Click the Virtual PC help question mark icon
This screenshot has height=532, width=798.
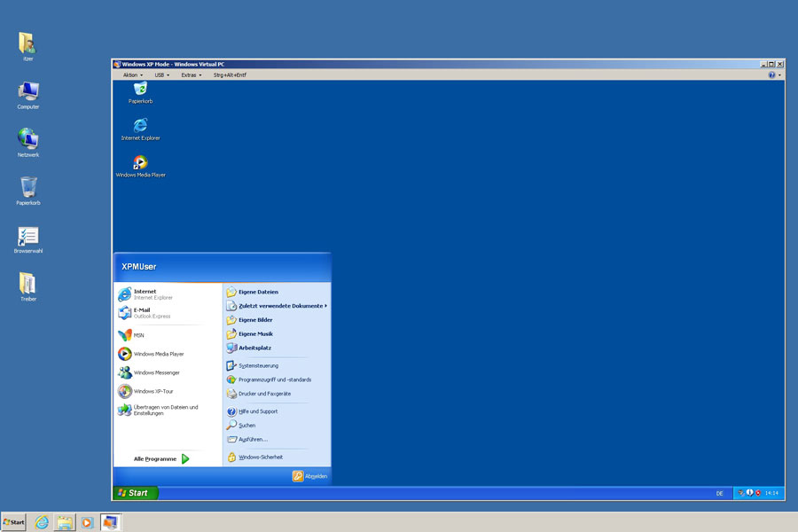point(771,74)
